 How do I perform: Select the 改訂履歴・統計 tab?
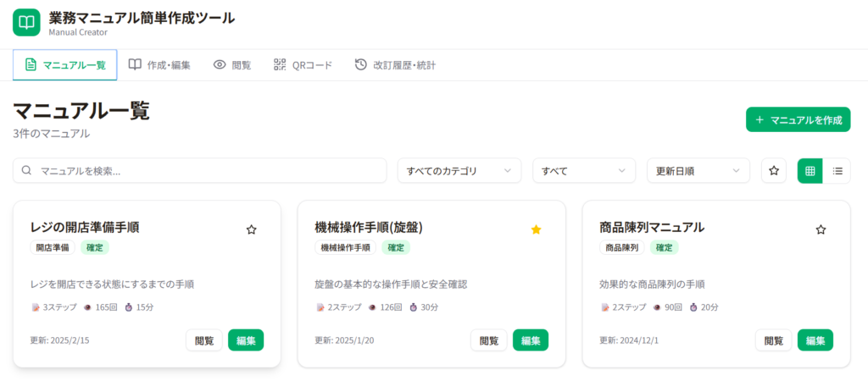pos(395,65)
